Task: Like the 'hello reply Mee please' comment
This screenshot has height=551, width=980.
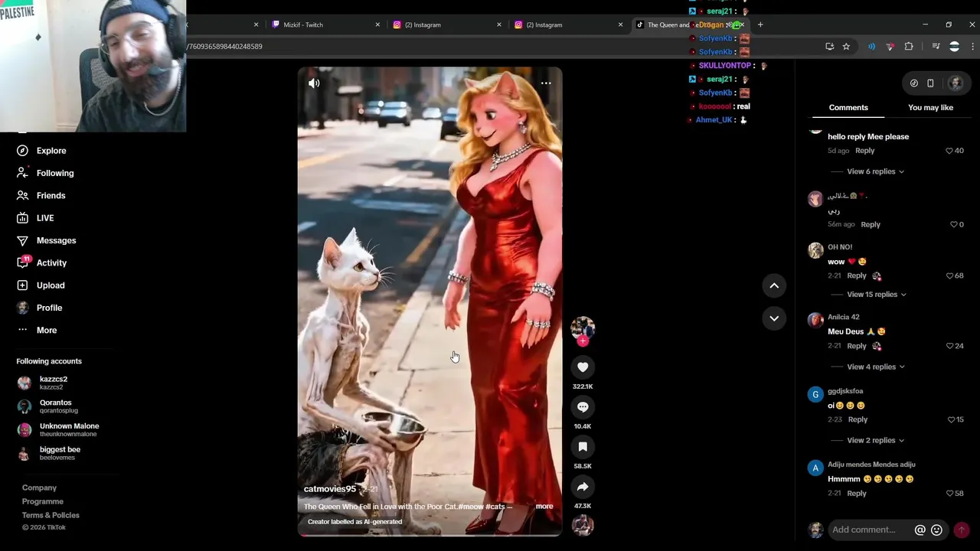Action: [949, 151]
